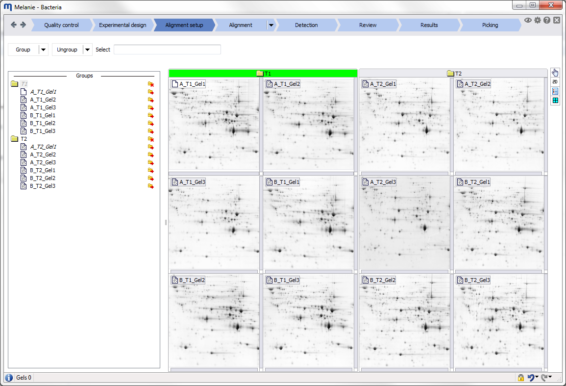Click the flag icon on A_T1_Gel3 row
The width and height of the screenshot is (566, 386).
(151, 108)
